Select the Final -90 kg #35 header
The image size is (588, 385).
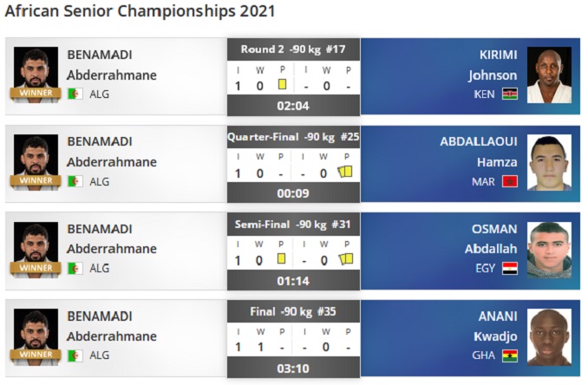[x=293, y=311]
